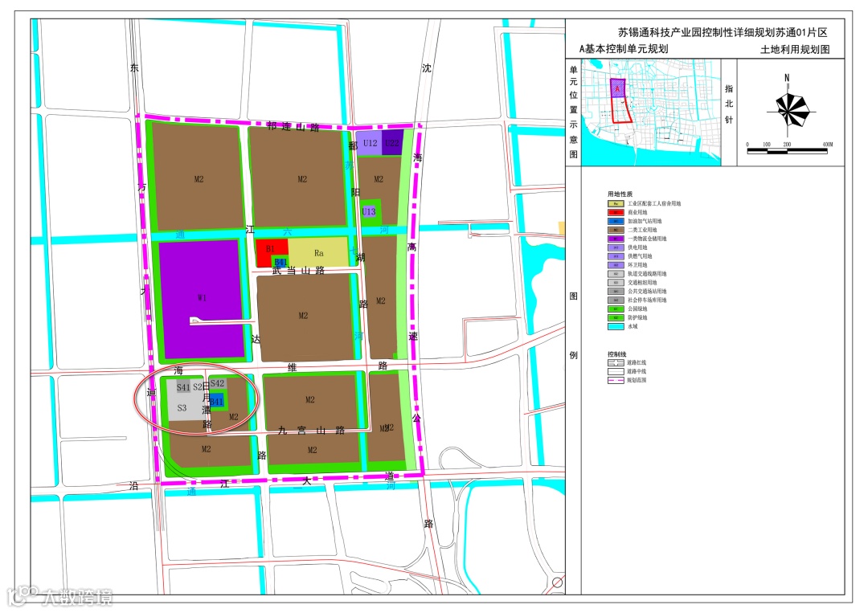Select the yellow Ra 工业区配套工人宿舍用地 legend swatch
This screenshot has height=613, width=868.
[616, 203]
